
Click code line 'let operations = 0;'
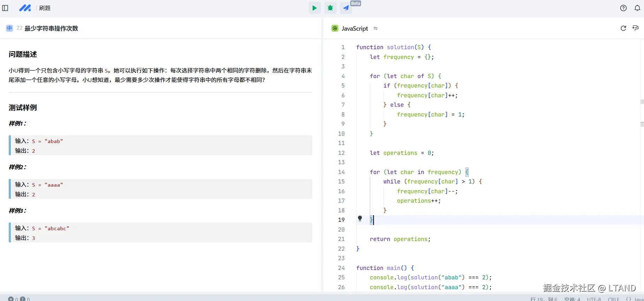[402, 153]
